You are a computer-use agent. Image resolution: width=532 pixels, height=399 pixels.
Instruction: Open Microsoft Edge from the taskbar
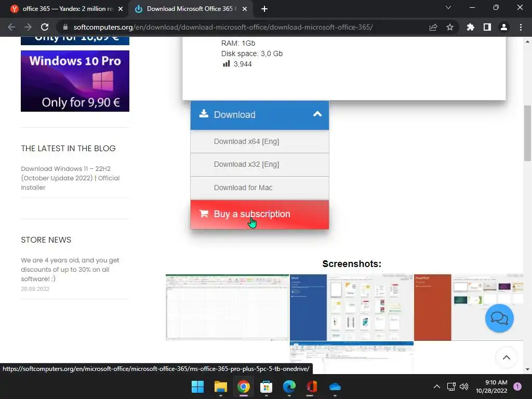click(289, 387)
